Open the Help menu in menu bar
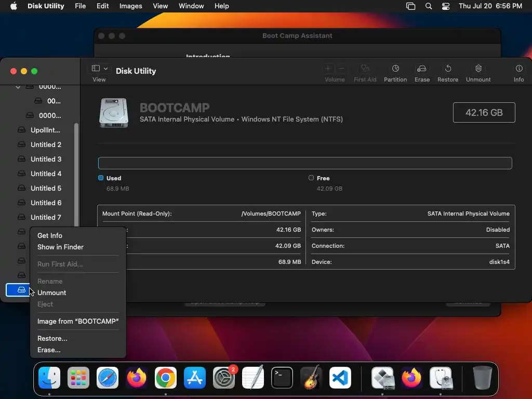This screenshot has width=532, height=399. point(221,6)
